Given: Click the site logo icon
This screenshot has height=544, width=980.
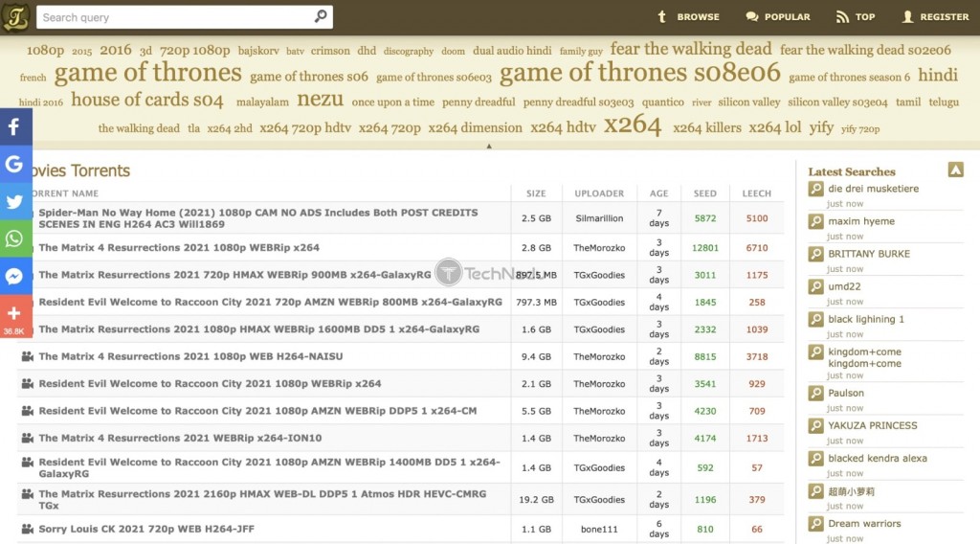Looking at the screenshot, I should [15, 17].
